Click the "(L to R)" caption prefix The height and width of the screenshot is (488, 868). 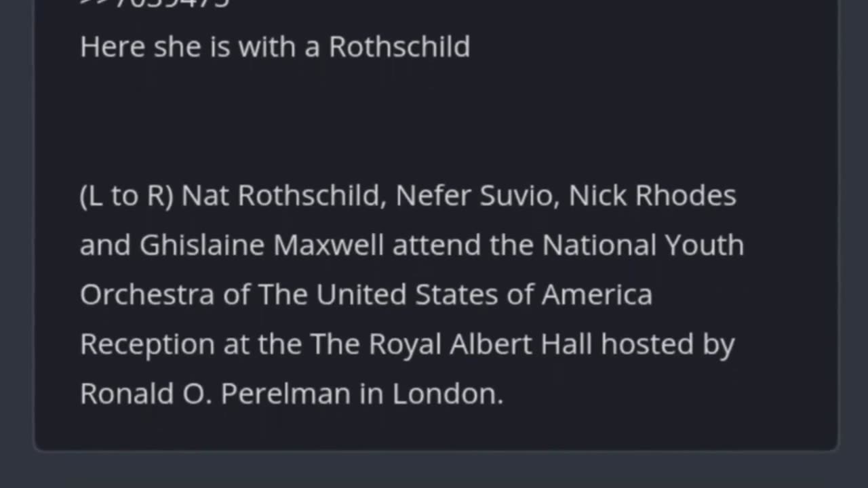pos(127,196)
